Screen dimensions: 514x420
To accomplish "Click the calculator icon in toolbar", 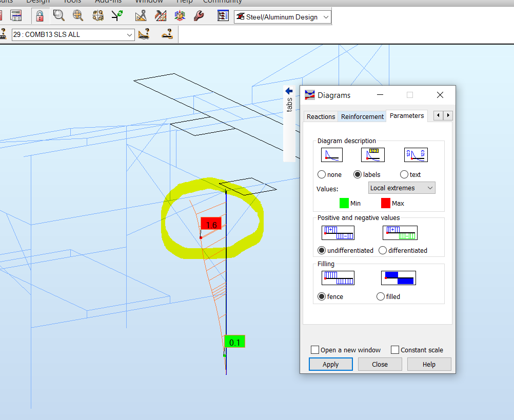I will 16,15.
